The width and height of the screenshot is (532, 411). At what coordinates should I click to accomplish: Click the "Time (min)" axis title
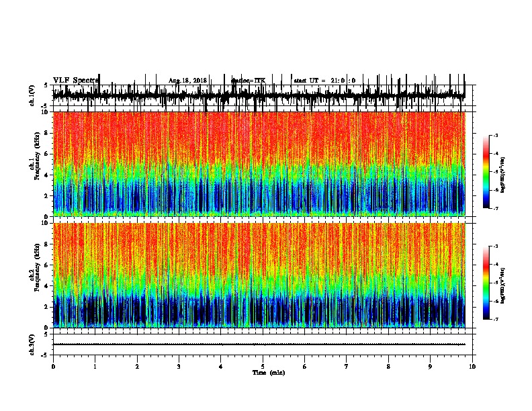coord(269,373)
